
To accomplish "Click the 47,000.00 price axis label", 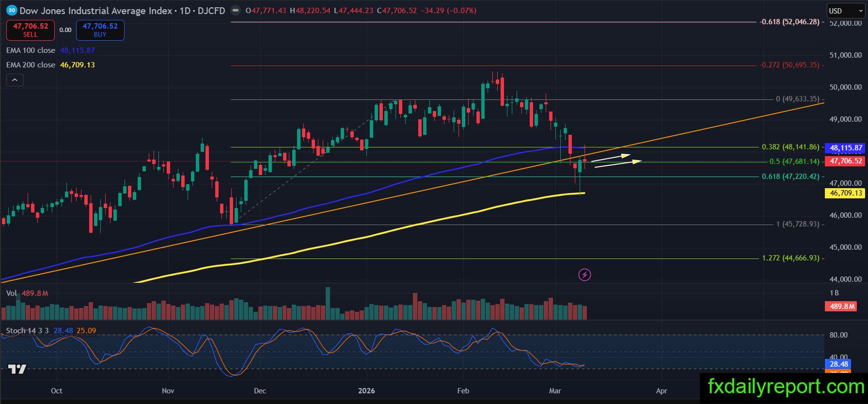I will click(x=846, y=183).
